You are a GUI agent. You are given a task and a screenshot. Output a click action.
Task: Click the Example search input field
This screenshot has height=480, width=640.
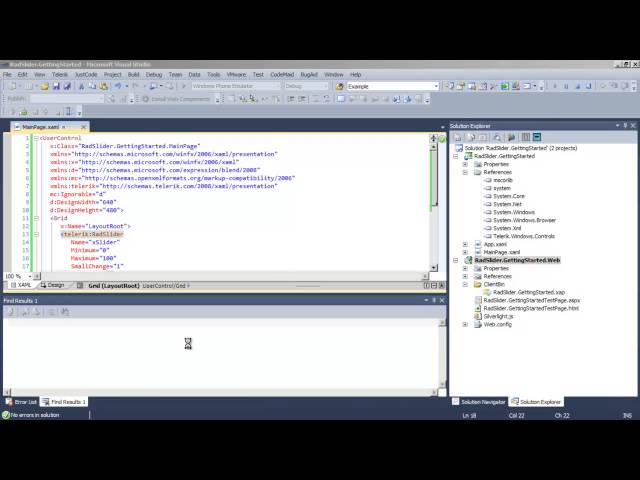(390, 86)
